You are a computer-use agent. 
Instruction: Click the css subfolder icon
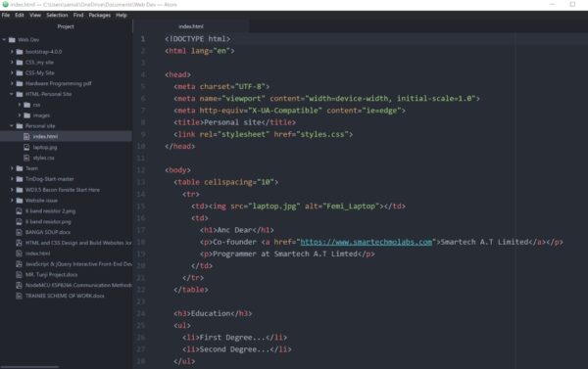point(27,105)
